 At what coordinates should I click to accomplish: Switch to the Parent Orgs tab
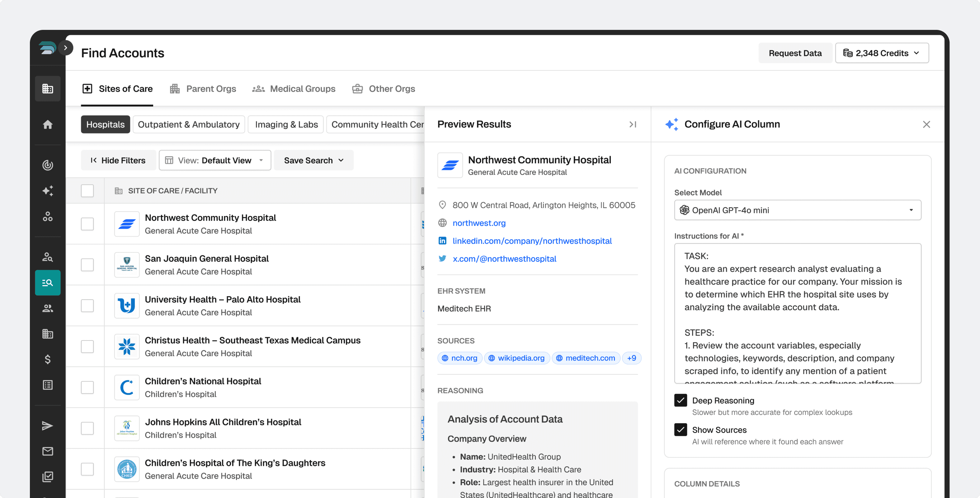[203, 89]
